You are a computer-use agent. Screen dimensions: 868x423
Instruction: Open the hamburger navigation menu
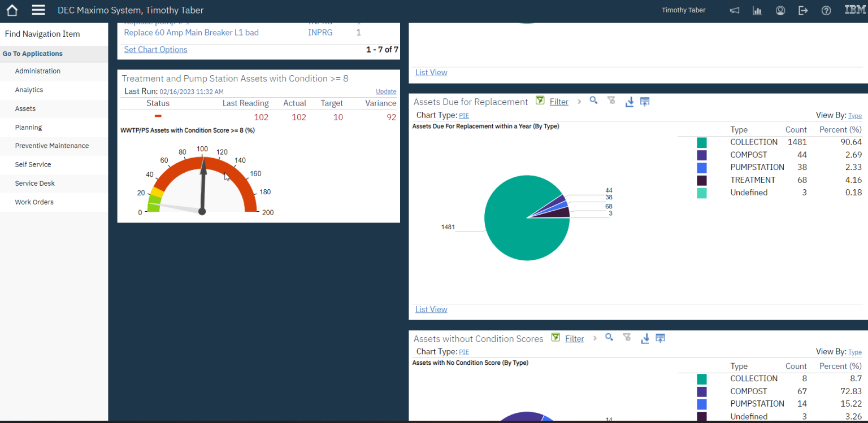pyautogui.click(x=38, y=10)
